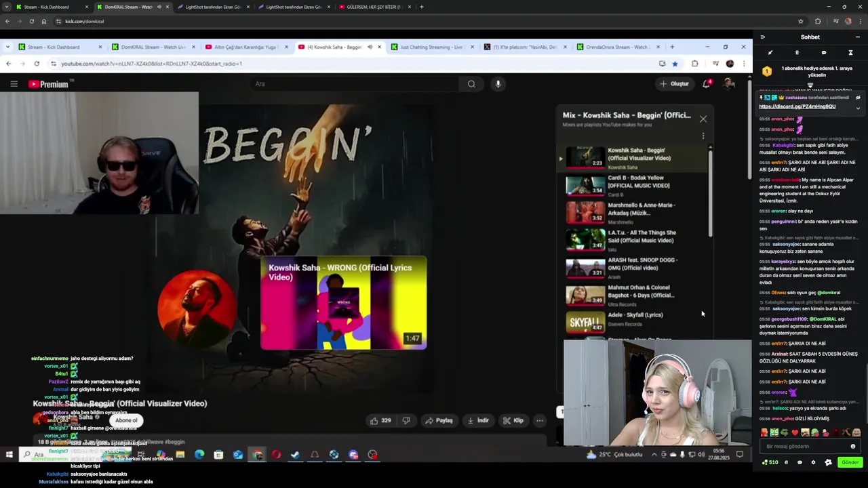The height and width of the screenshot is (488, 868).
Task: Click the YouTube 'Ara' search field
Action: pyautogui.click(x=355, y=84)
